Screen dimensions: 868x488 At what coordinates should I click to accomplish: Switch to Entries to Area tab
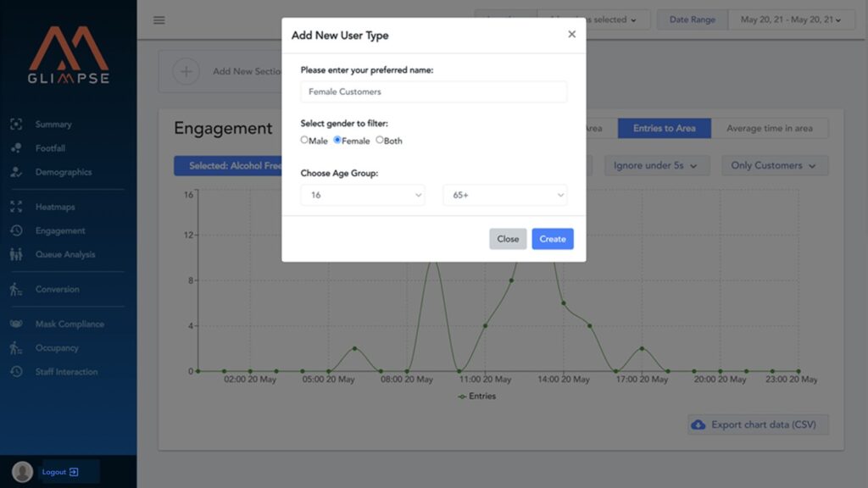tap(664, 128)
